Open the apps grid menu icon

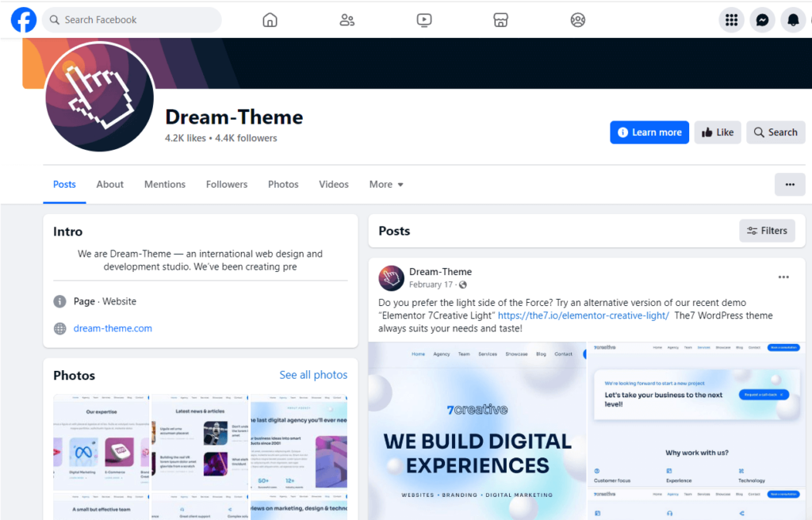pyautogui.click(x=731, y=20)
